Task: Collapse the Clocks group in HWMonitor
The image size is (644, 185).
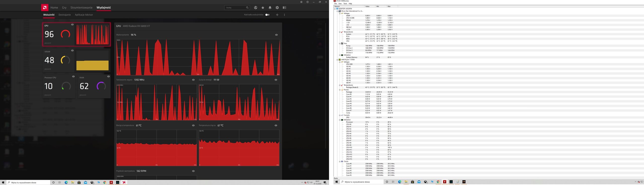Action: coord(340,161)
